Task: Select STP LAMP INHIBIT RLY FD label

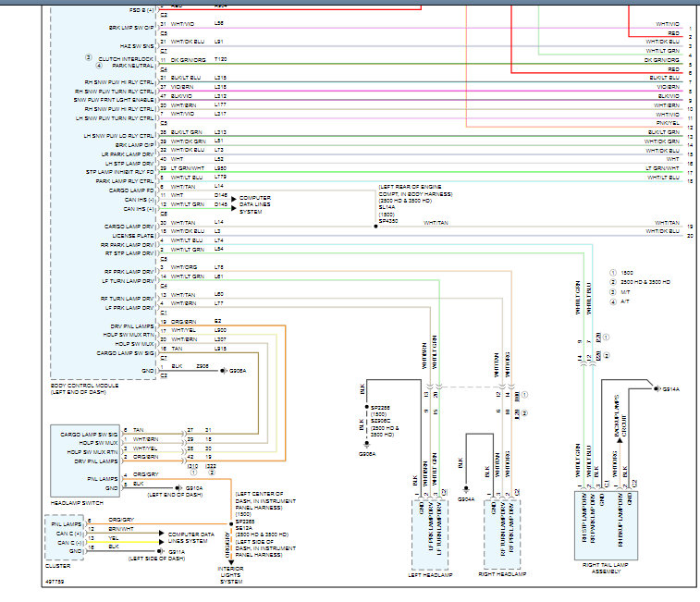Action: (119, 172)
